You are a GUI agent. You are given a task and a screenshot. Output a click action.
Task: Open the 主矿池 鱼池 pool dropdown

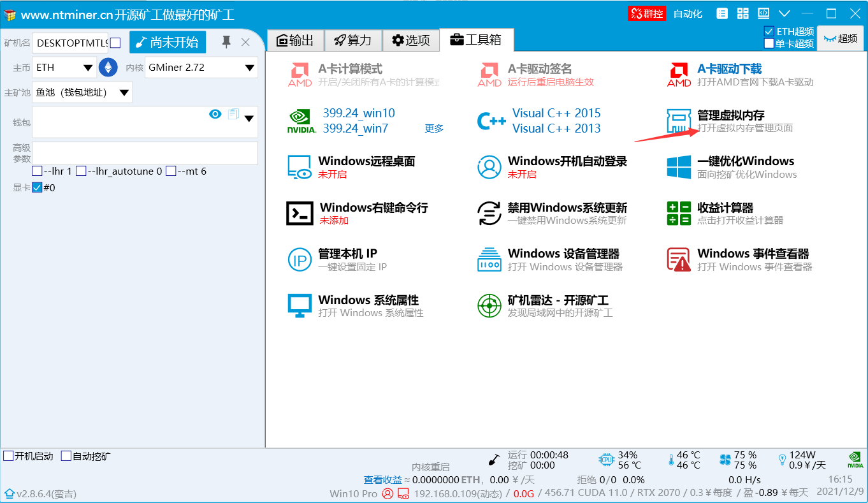(x=82, y=92)
